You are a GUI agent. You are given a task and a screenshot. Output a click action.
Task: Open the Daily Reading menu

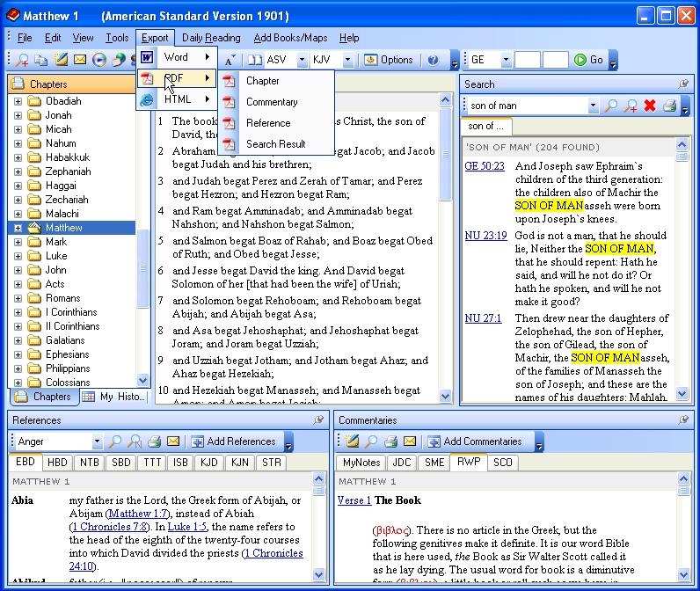[211, 38]
